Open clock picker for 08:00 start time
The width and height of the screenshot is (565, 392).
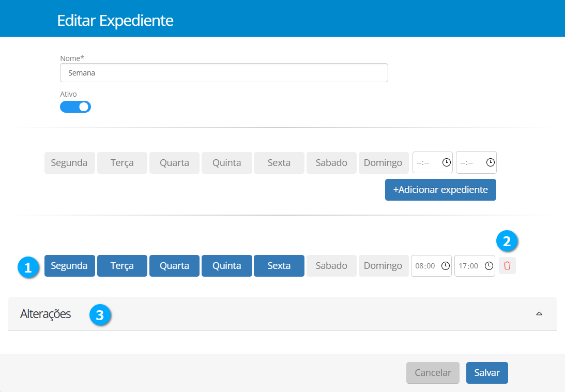(x=445, y=266)
